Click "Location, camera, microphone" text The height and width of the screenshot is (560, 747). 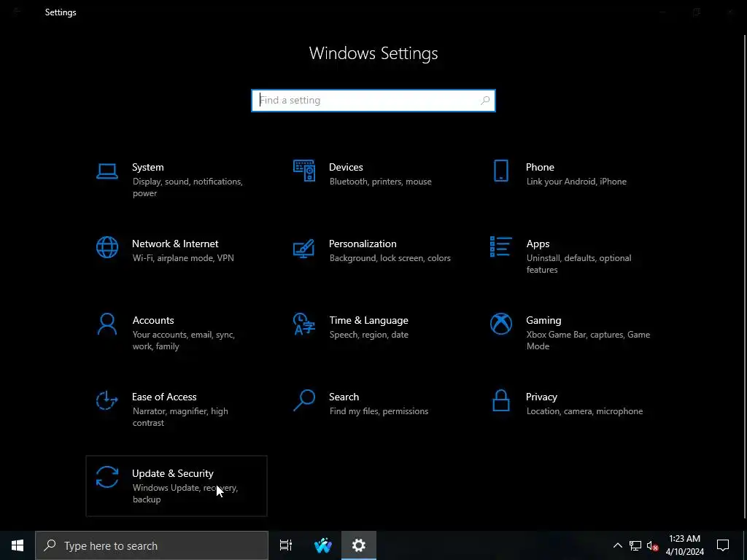coord(584,411)
